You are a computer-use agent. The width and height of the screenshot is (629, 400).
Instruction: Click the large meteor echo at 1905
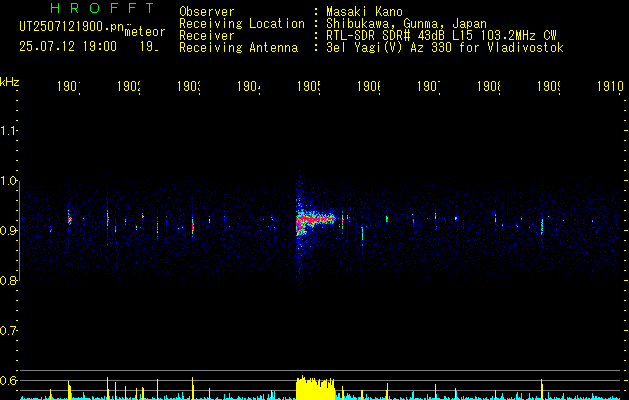314,220
